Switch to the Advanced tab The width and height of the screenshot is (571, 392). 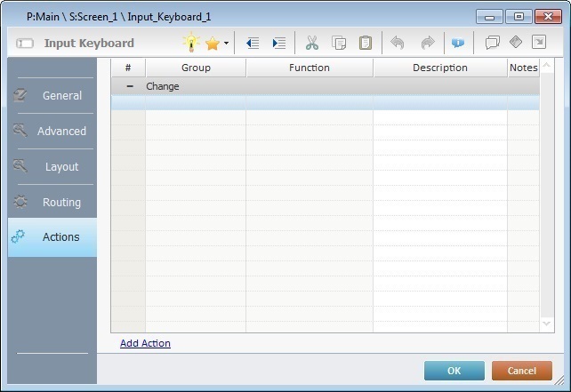pyautogui.click(x=52, y=132)
